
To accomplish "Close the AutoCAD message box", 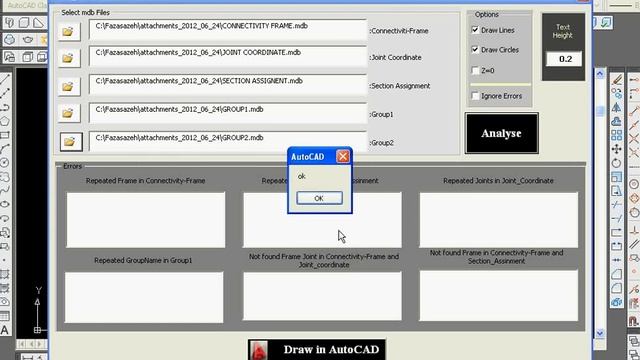I will coord(342,156).
